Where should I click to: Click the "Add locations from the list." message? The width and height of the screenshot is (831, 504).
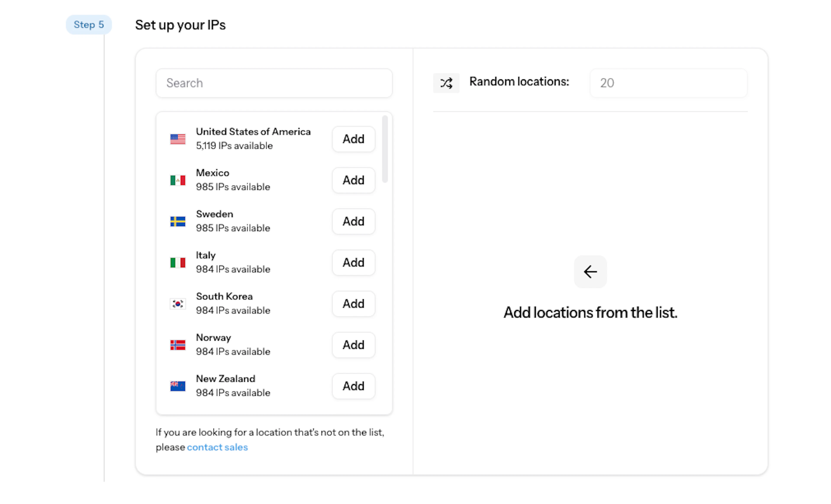(x=590, y=312)
